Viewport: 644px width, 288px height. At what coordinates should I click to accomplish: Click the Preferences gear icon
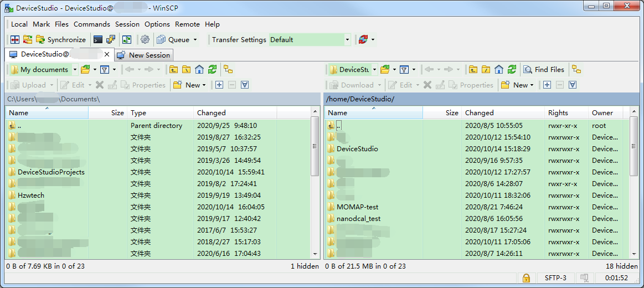click(145, 40)
